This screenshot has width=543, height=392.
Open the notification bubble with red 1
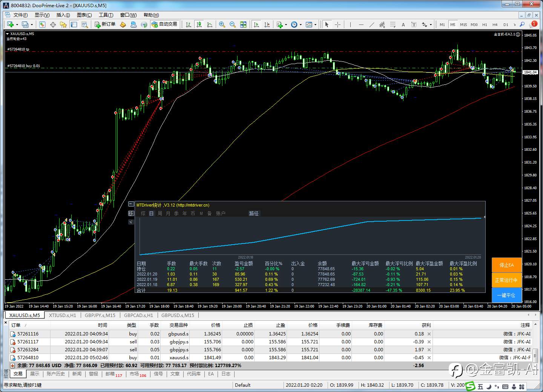533,24
